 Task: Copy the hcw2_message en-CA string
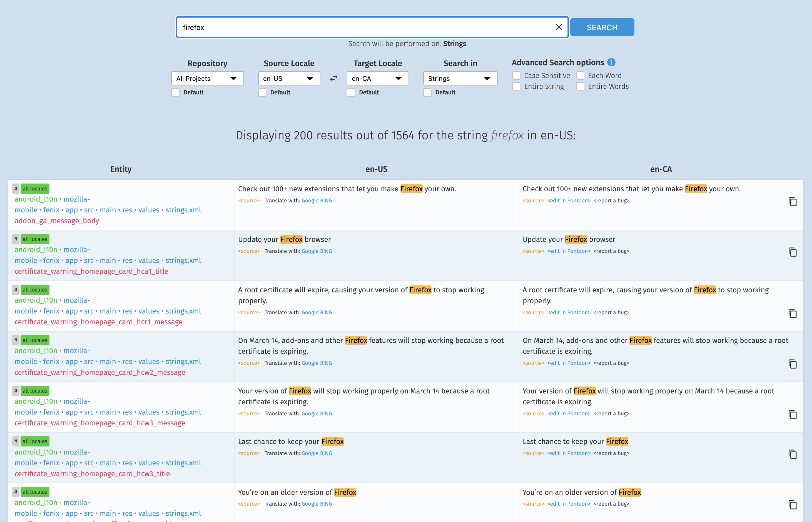pos(792,364)
